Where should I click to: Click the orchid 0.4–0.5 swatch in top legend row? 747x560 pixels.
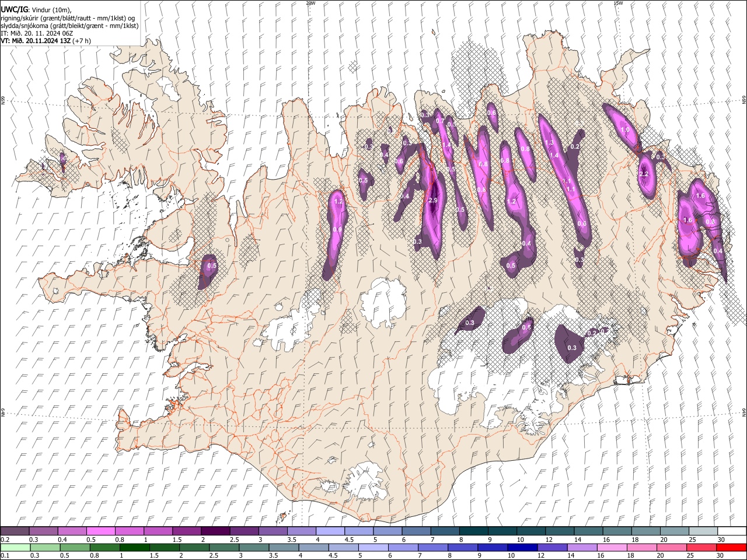[72, 531]
